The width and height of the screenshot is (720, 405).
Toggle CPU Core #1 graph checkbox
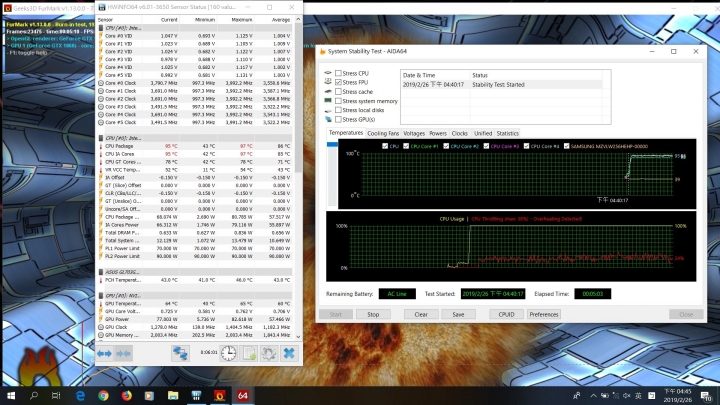click(x=406, y=146)
